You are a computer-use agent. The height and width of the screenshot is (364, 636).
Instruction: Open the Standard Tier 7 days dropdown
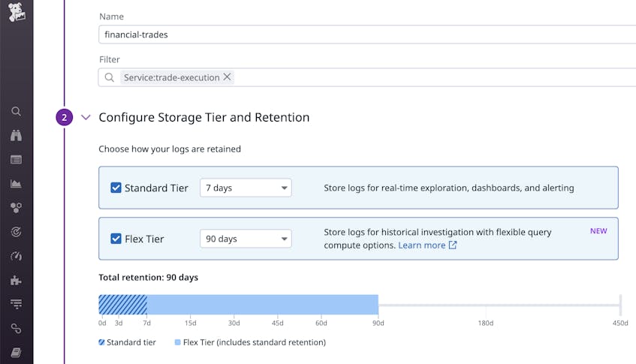point(246,188)
